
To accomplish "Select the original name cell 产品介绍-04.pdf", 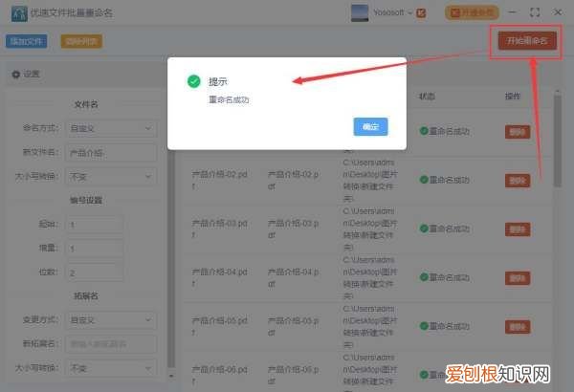I will (220, 277).
